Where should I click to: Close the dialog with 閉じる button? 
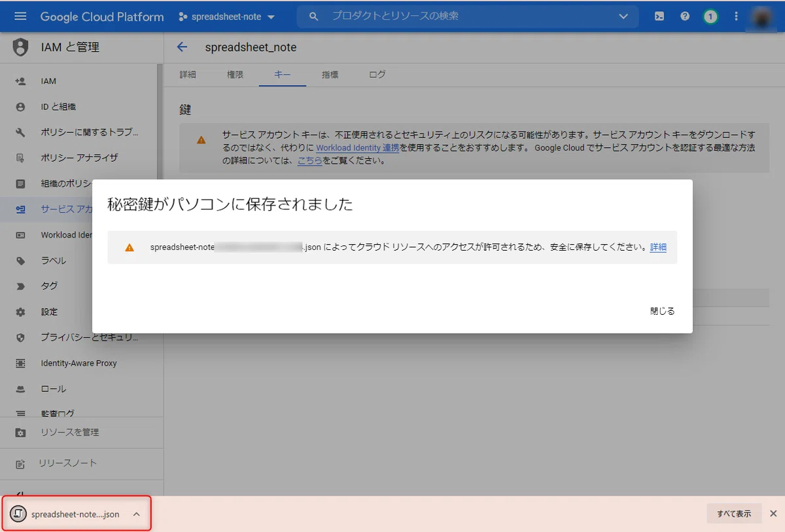pyautogui.click(x=662, y=311)
